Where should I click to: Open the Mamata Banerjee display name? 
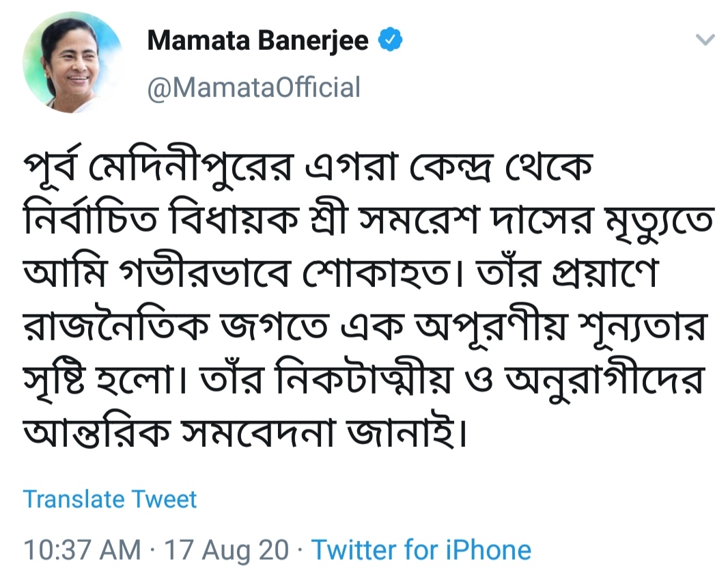tap(258, 41)
